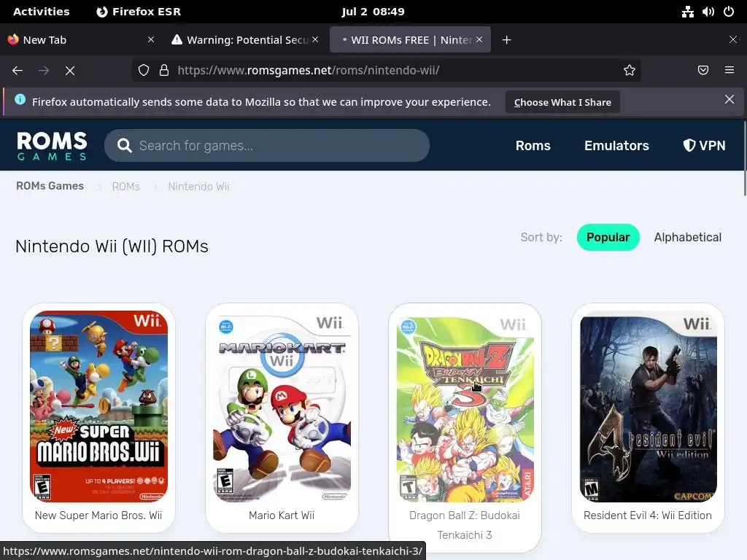Stop loading the page
This screenshot has height=560, width=747.
coord(70,71)
